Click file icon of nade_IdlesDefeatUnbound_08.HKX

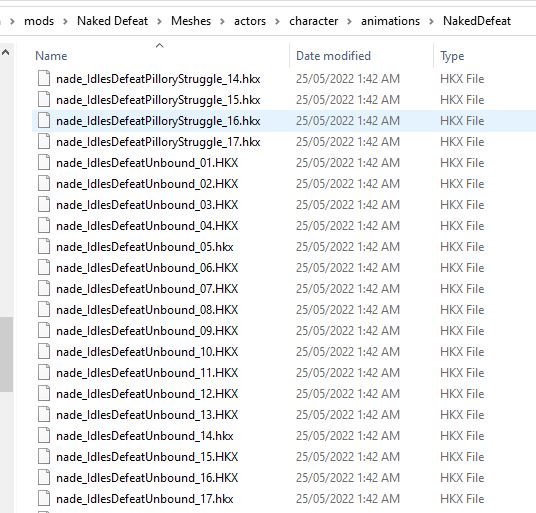pos(44,310)
